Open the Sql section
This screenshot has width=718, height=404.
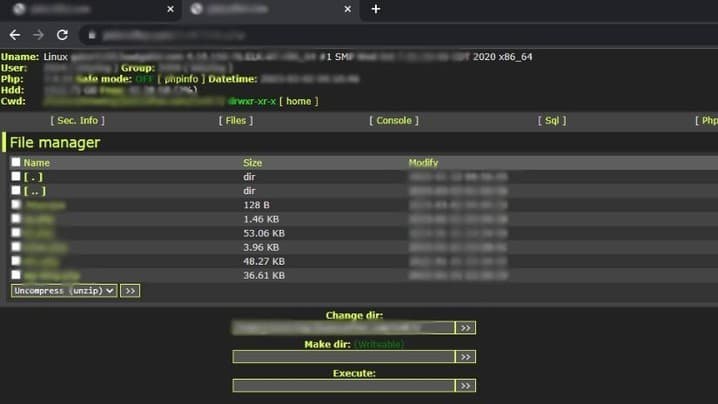pos(552,120)
